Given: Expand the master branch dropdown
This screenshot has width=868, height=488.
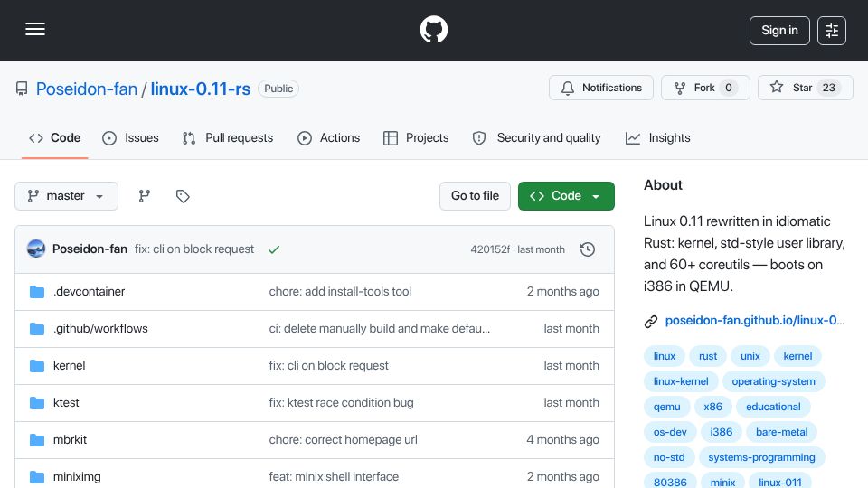Looking at the screenshot, I should [x=66, y=196].
